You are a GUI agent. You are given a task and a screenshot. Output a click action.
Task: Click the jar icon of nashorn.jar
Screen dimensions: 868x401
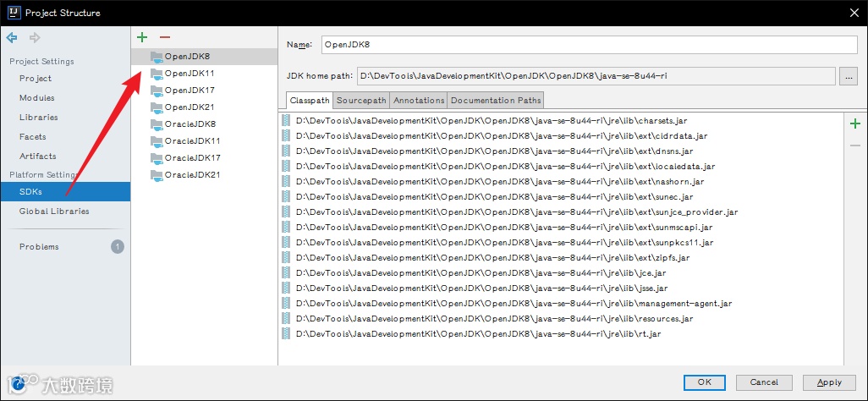[286, 181]
